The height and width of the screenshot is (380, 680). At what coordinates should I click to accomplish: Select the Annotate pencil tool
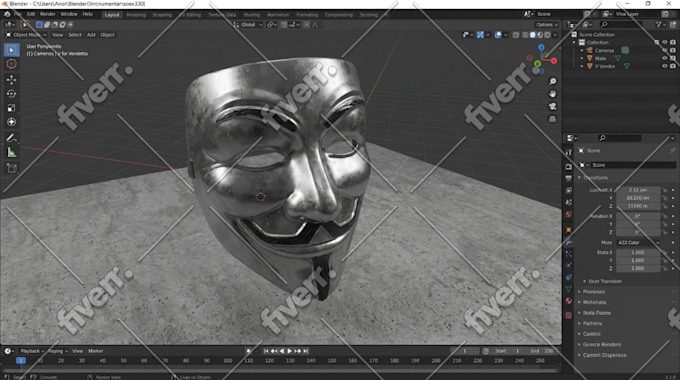coord(12,138)
